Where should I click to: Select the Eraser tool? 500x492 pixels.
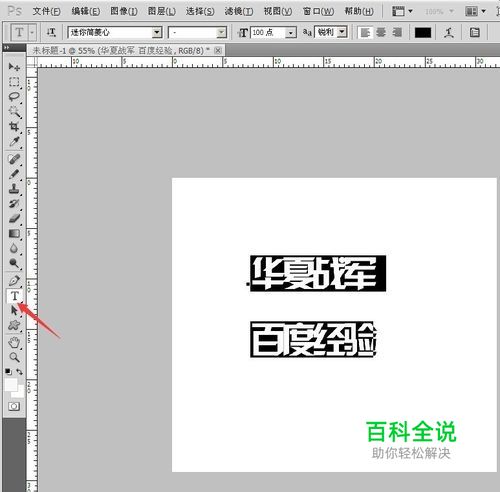14,219
